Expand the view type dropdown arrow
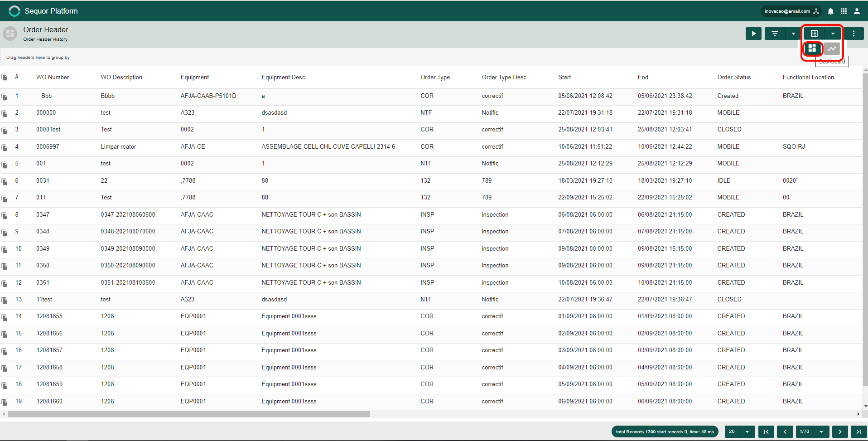This screenshot has height=441, width=868. tap(833, 34)
